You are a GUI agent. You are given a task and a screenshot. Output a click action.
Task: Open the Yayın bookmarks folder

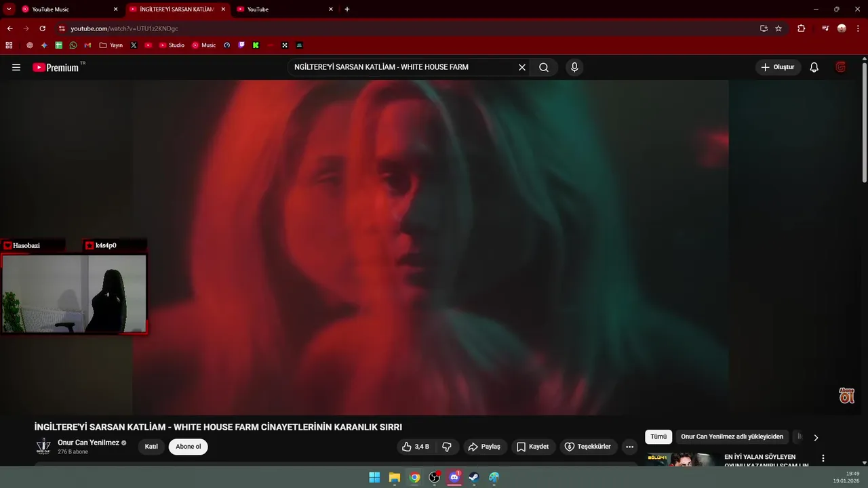pyautogui.click(x=111, y=45)
